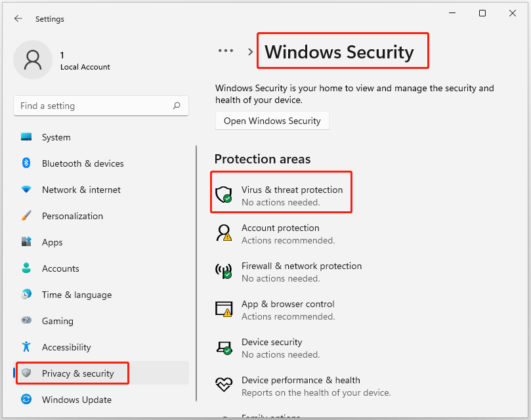The height and width of the screenshot is (420, 531).
Task: Click the App & browser control window icon
Action: (224, 309)
